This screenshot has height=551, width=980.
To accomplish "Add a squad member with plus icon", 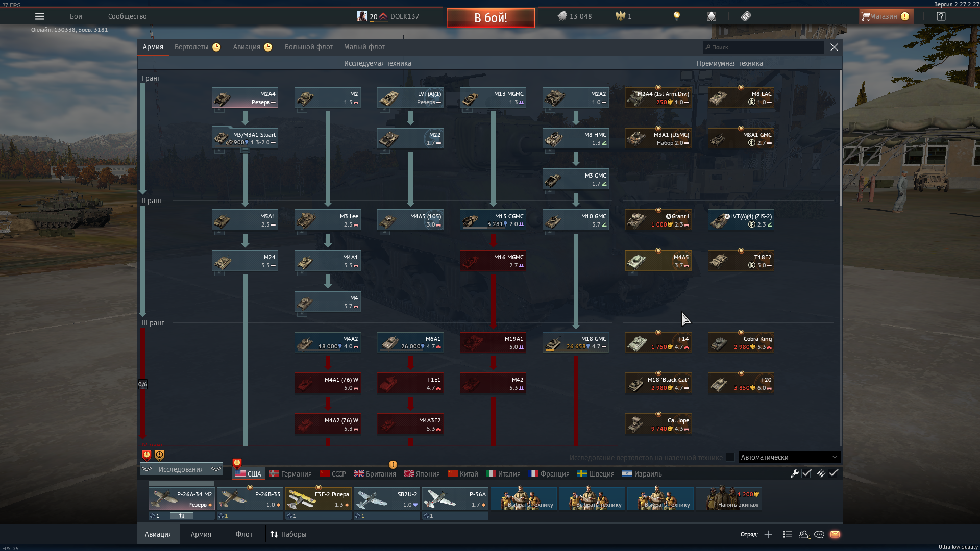I will point(768,534).
